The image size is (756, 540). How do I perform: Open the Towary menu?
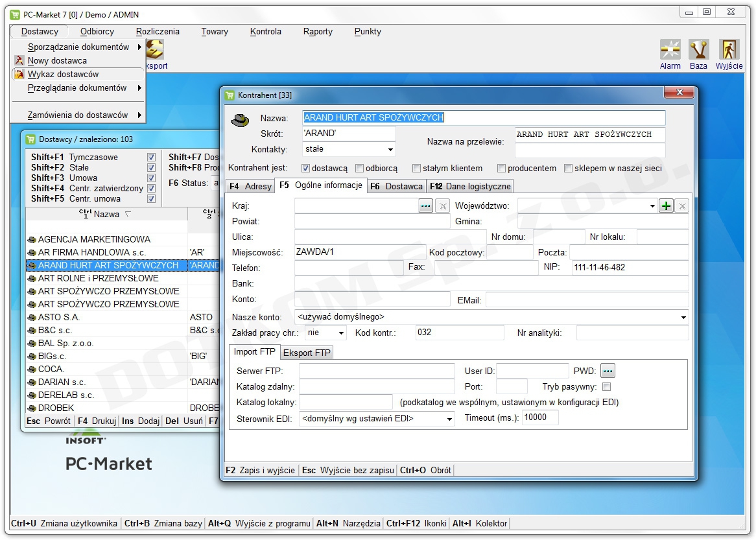click(x=215, y=31)
